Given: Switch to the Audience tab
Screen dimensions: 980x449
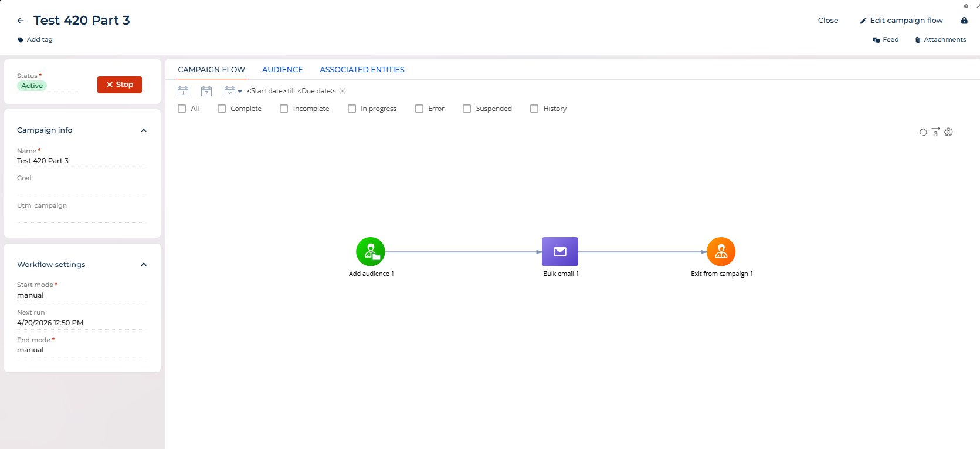Looking at the screenshot, I should click(282, 70).
